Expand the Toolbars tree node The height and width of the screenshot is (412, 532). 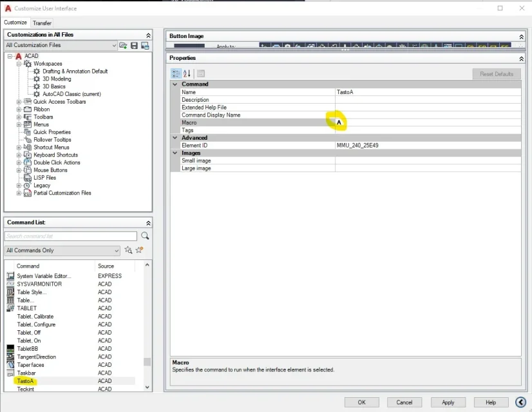point(19,117)
